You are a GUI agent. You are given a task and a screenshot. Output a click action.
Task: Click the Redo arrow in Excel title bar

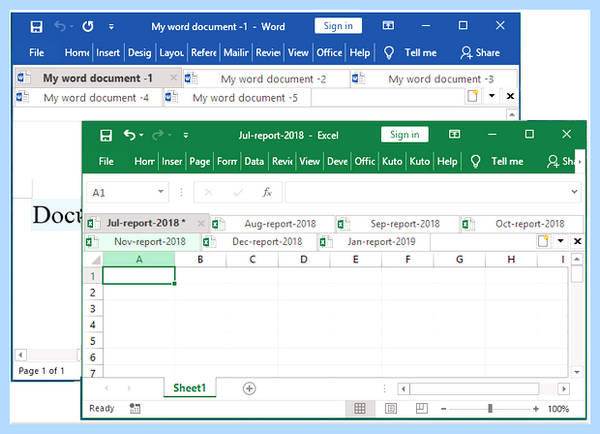click(158, 135)
